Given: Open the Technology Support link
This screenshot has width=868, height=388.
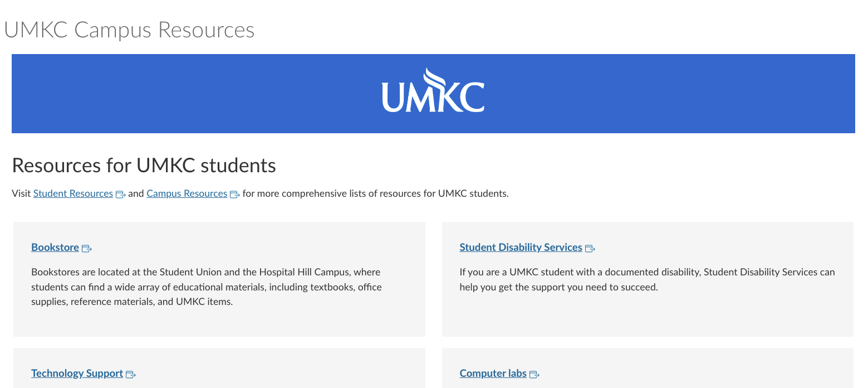Looking at the screenshot, I should [x=77, y=374].
